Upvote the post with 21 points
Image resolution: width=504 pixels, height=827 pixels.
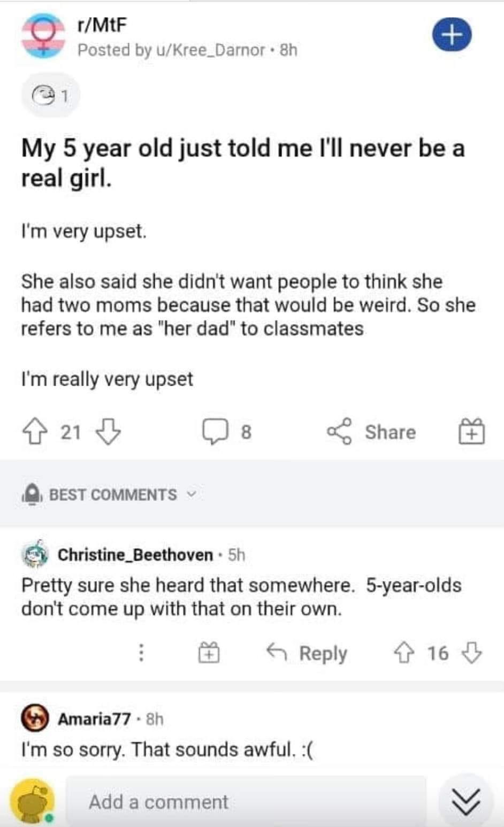pos(33,431)
